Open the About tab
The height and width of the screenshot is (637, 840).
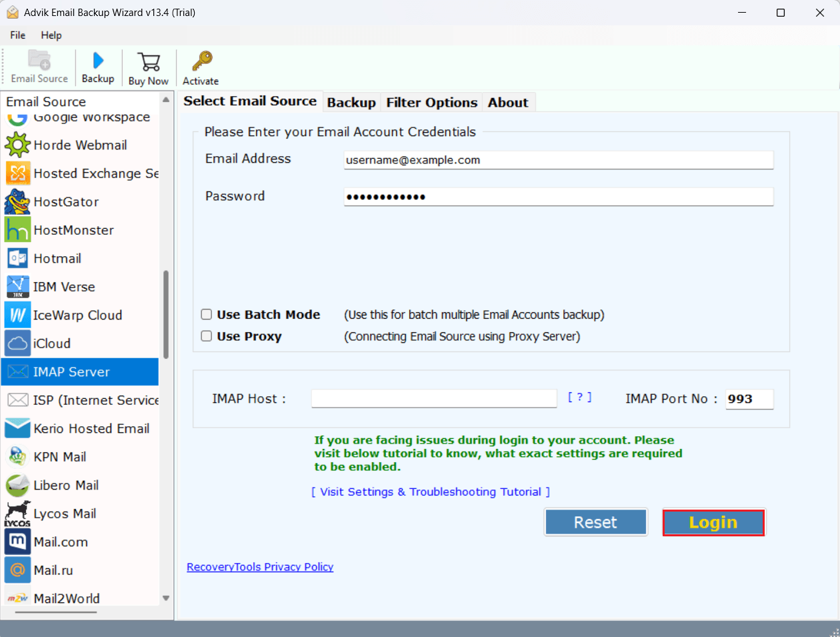pyautogui.click(x=508, y=102)
